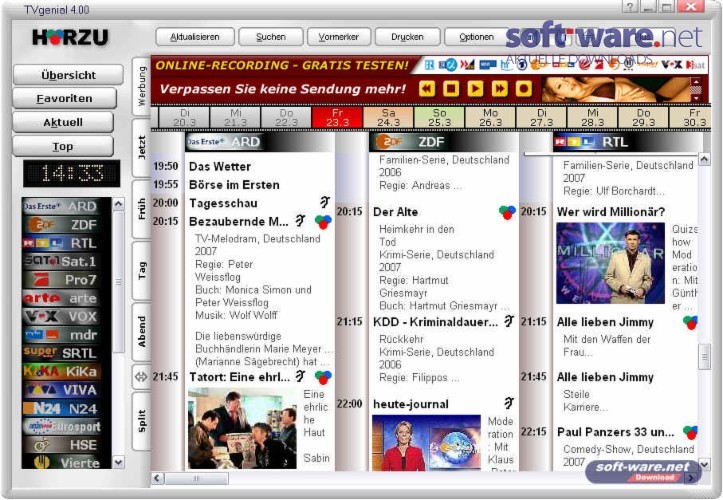Select current day Fr 23.3
The width and height of the screenshot is (723, 500).
[x=338, y=118]
